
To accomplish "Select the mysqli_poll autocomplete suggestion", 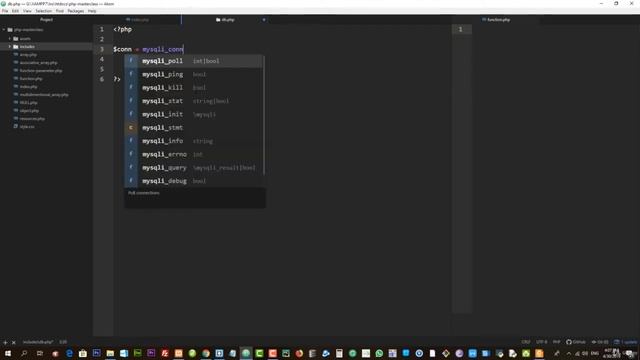I will [194, 61].
